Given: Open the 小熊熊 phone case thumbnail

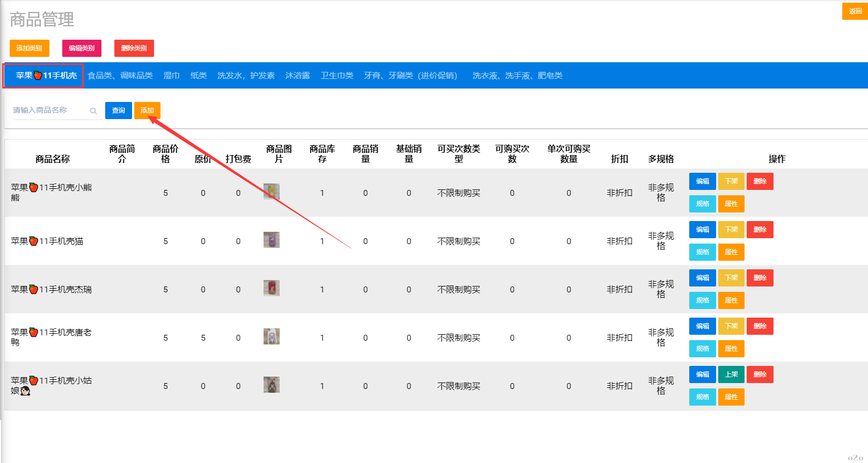Looking at the screenshot, I should [x=272, y=192].
